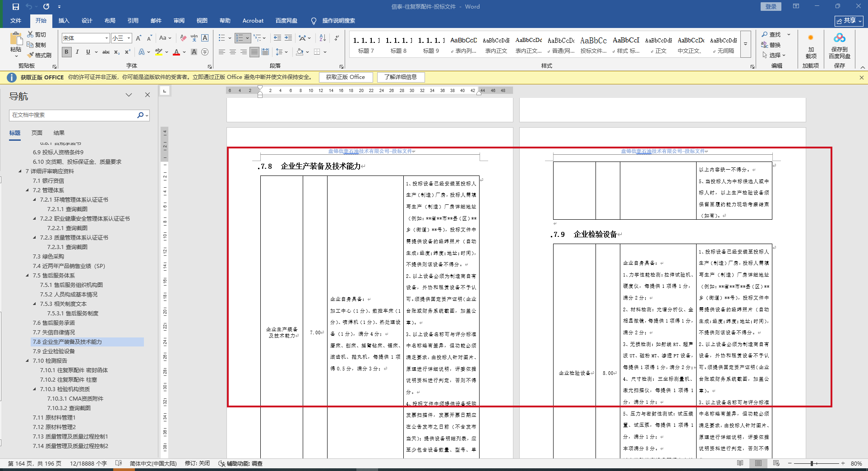Toggle superscript formatting

point(128,52)
